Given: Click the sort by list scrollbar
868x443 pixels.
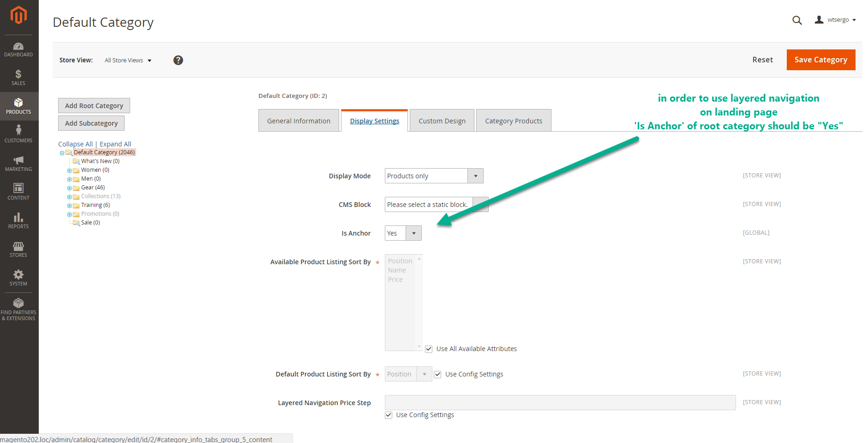Looking at the screenshot, I should click(x=419, y=303).
